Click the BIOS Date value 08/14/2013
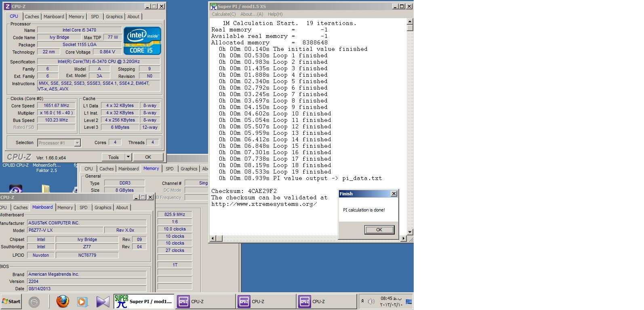 tap(86, 289)
